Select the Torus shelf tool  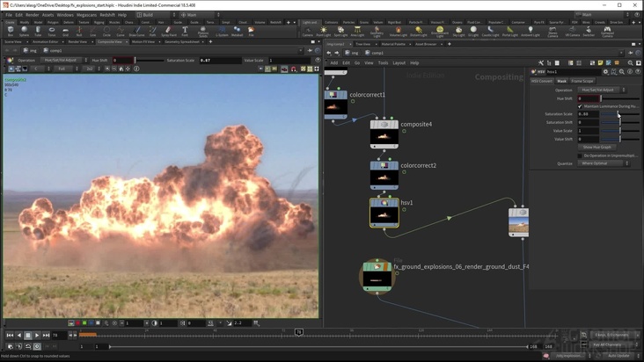pos(51,31)
